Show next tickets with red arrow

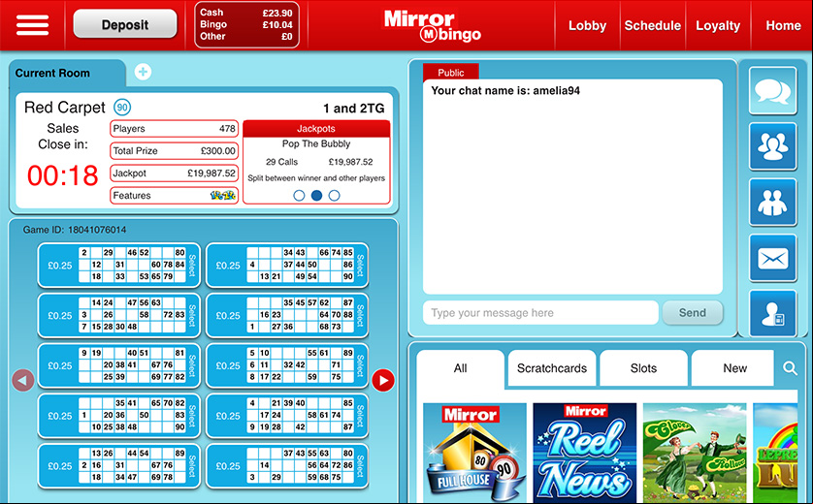pyautogui.click(x=383, y=380)
